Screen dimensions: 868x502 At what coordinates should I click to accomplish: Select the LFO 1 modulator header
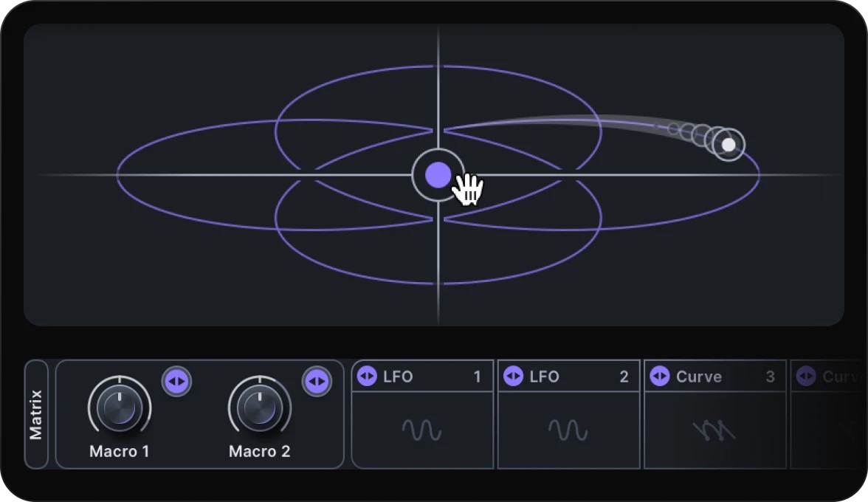pyautogui.click(x=422, y=376)
